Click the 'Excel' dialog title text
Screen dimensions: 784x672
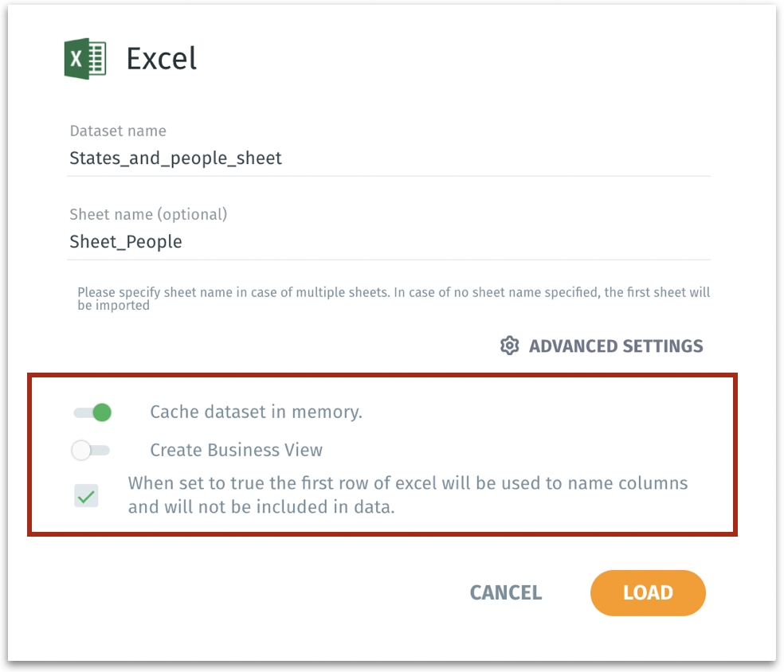coord(161,59)
